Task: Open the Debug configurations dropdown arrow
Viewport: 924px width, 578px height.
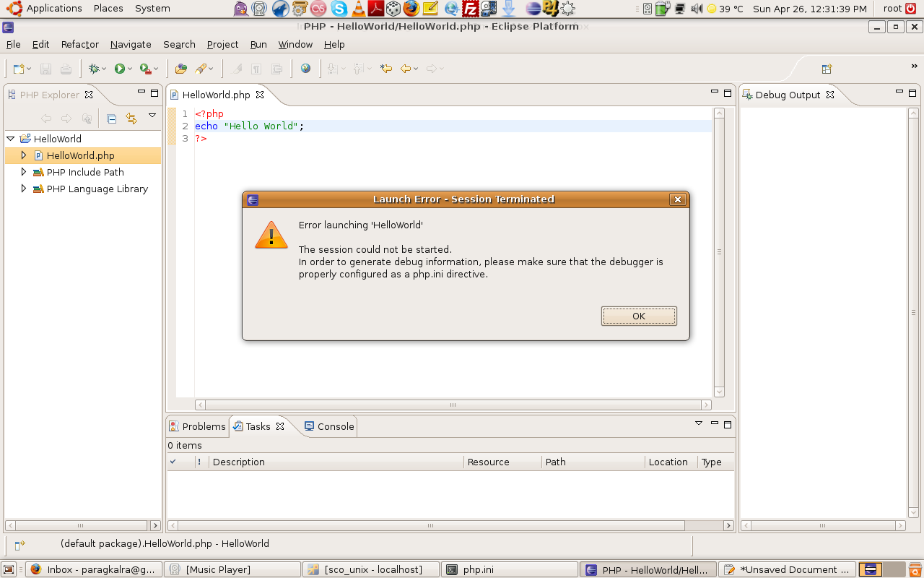Action: (104, 69)
